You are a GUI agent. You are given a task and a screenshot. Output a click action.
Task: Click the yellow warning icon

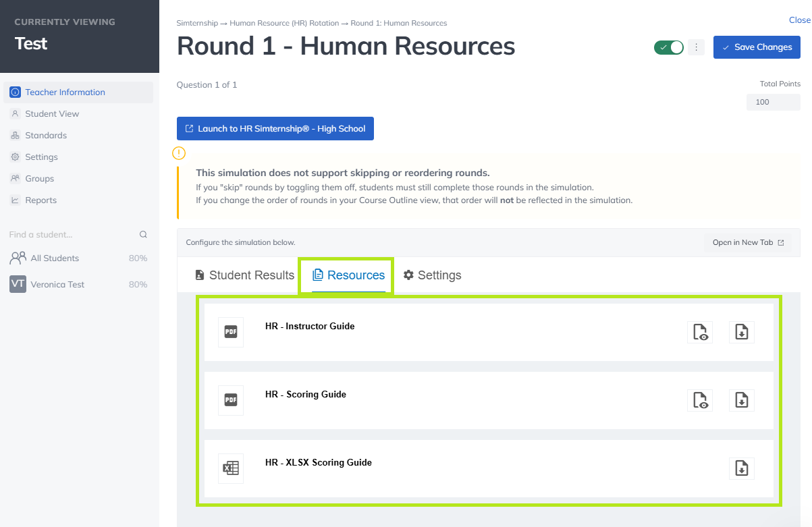point(179,152)
